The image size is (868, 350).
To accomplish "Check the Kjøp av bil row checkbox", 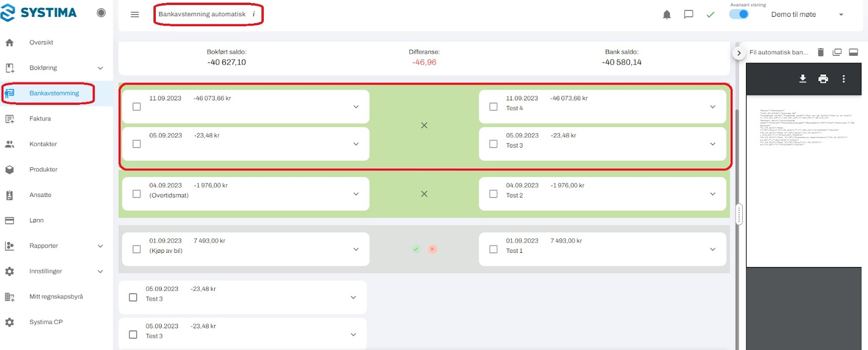I will pyautogui.click(x=137, y=249).
